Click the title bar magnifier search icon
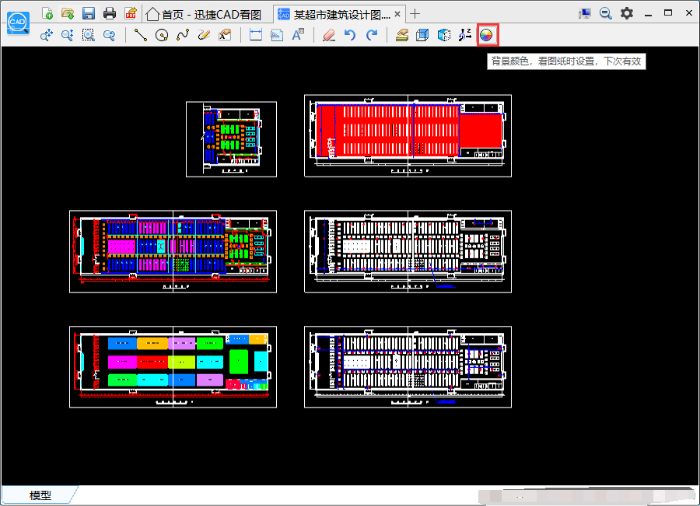The width and height of the screenshot is (700, 506). pyautogui.click(x=606, y=14)
